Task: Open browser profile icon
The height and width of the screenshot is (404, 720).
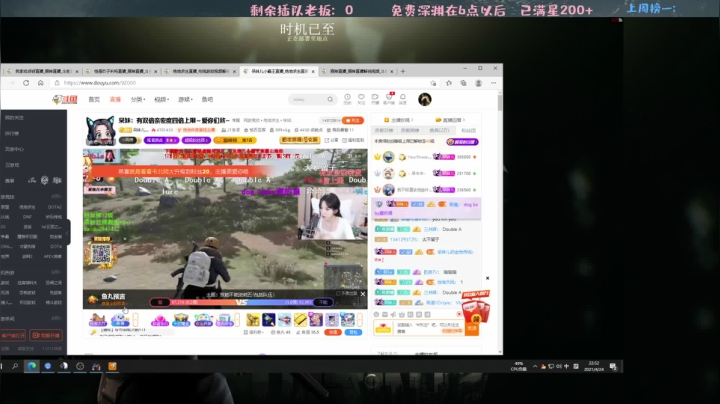Action: click(478, 83)
